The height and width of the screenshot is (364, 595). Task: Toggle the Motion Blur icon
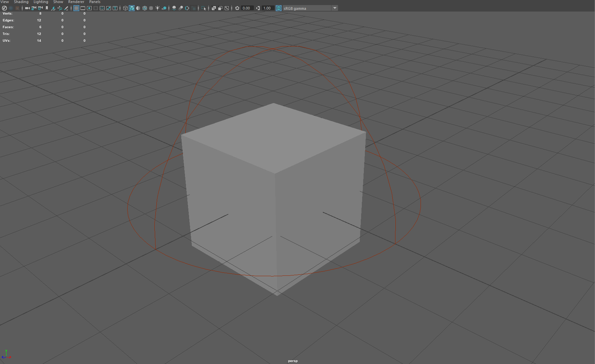pyautogui.click(x=181, y=8)
